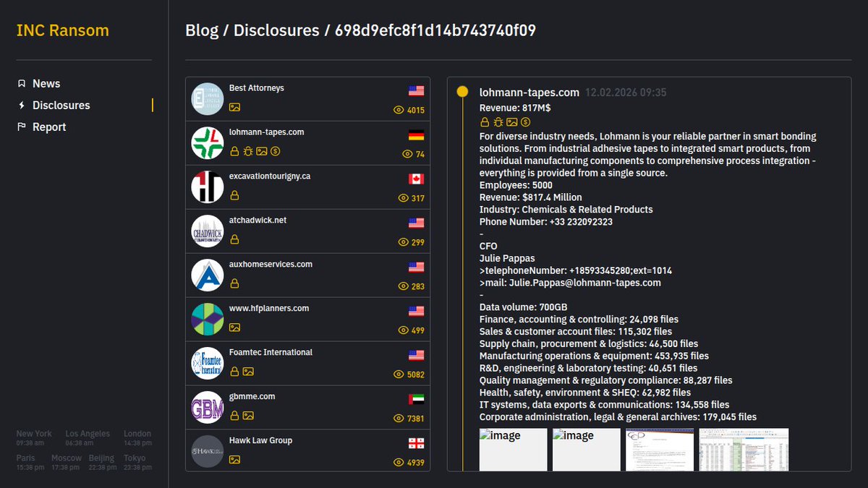Click the flag icon beside Report
Image resolution: width=868 pixels, height=488 pixels.
(22, 127)
